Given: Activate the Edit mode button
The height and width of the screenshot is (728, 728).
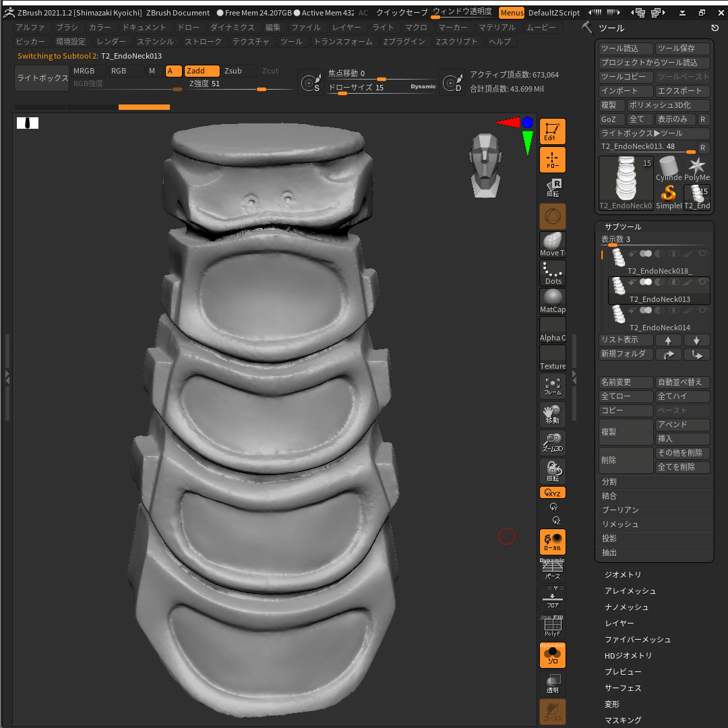Looking at the screenshot, I should coord(552,131).
